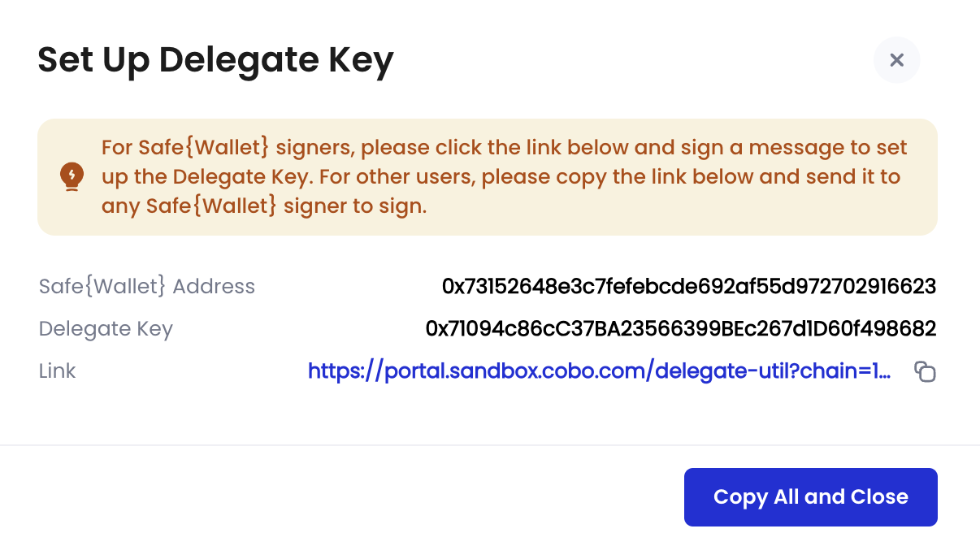Click the yellow notice banner background
The height and width of the screenshot is (546, 980).
488,177
